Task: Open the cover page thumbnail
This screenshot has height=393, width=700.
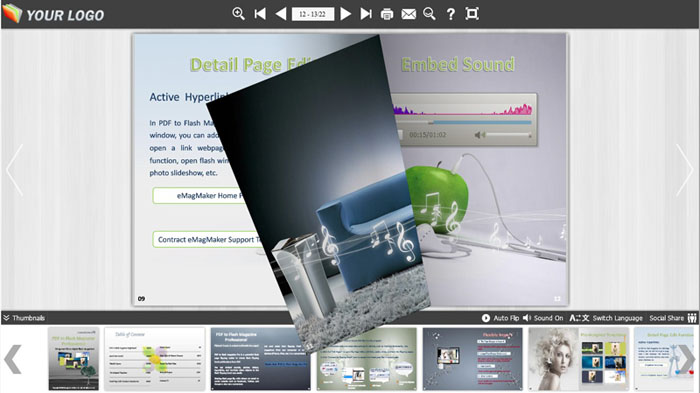Action: pos(74,359)
